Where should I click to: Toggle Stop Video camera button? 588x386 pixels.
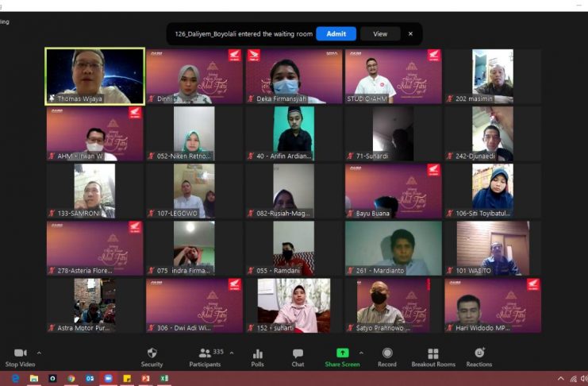[x=21, y=357]
